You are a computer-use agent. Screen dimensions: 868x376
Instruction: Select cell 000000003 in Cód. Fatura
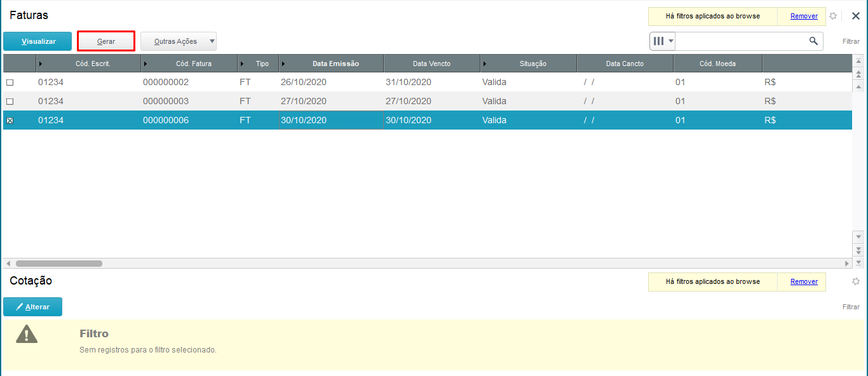pyautogui.click(x=166, y=102)
